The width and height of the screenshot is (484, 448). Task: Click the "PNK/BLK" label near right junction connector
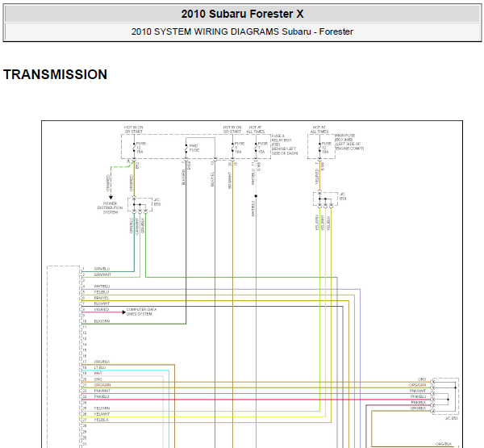click(419, 403)
